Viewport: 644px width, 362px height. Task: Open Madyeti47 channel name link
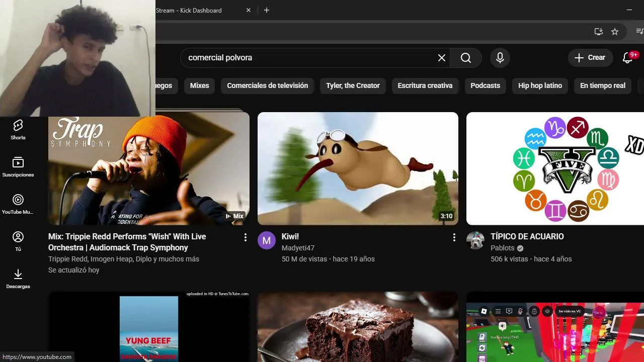298,248
